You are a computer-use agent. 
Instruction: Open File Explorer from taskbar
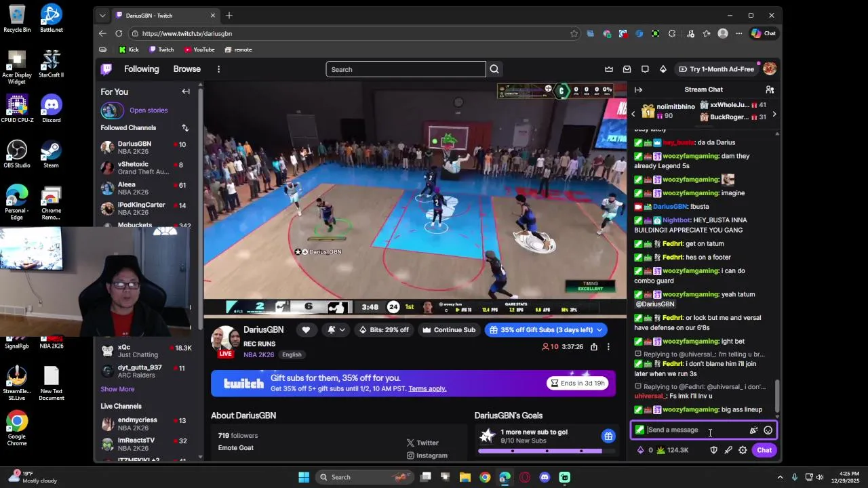pos(465,477)
